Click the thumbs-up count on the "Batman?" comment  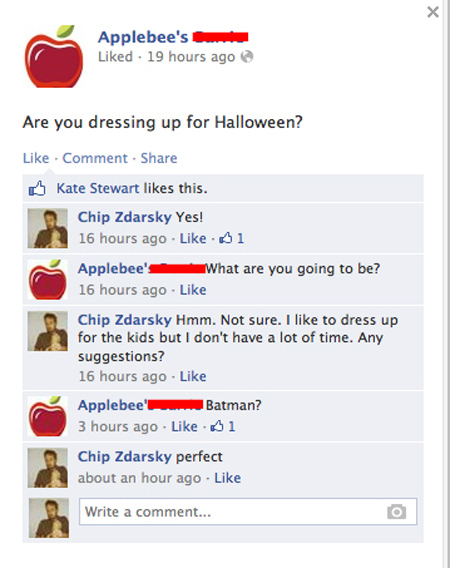[223, 426]
